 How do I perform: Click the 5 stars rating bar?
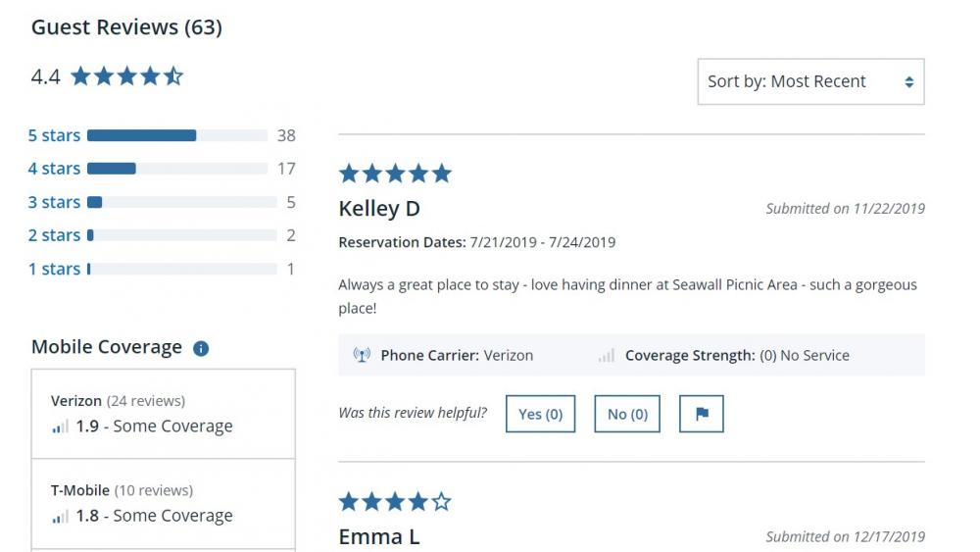pyautogui.click(x=176, y=135)
